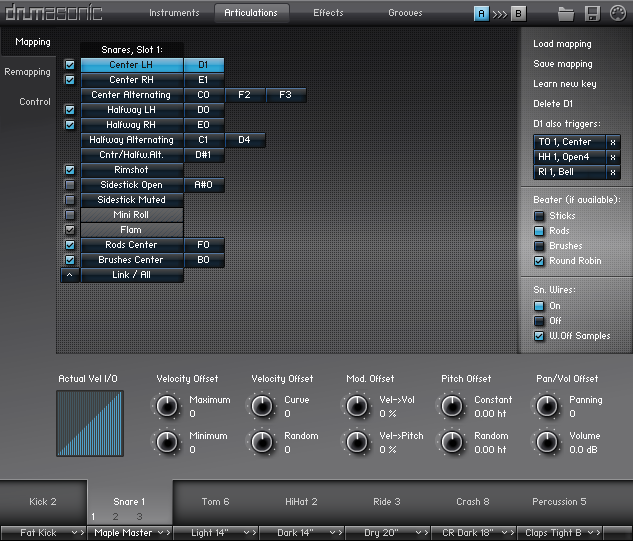This screenshot has height=541, width=633.
Task: Select the Brushes beater option
Action: (x=539, y=246)
